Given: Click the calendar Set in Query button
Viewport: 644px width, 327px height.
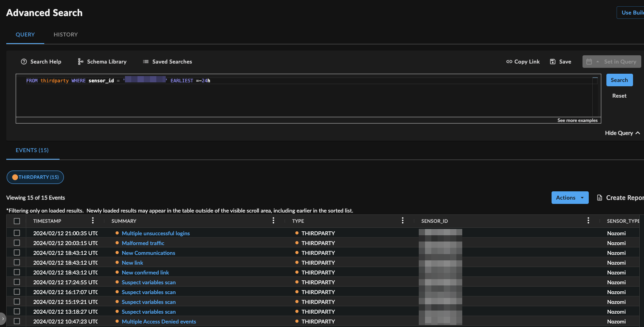Looking at the screenshot, I should pos(612,62).
